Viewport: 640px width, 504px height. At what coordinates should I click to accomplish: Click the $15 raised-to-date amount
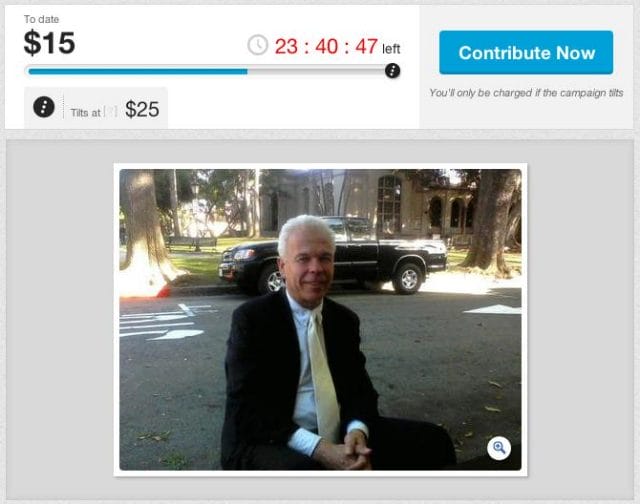tap(49, 42)
